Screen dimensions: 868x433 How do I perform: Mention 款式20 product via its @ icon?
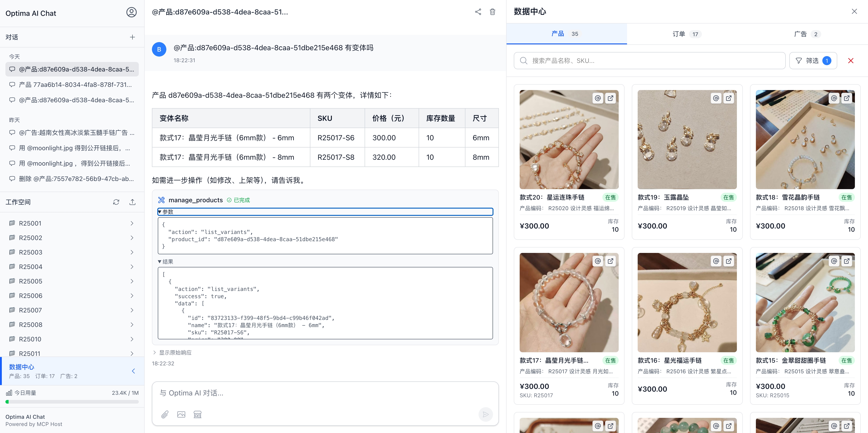coord(598,98)
